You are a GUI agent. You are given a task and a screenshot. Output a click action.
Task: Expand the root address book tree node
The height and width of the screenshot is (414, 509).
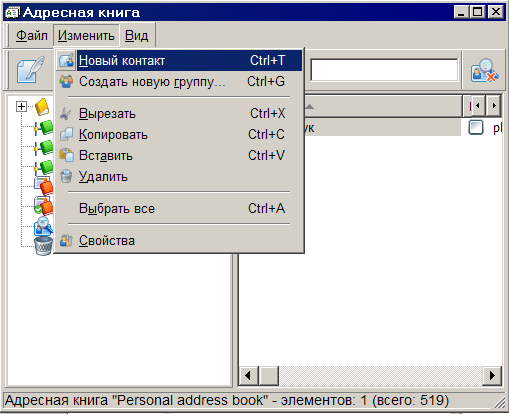pyautogui.click(x=21, y=107)
